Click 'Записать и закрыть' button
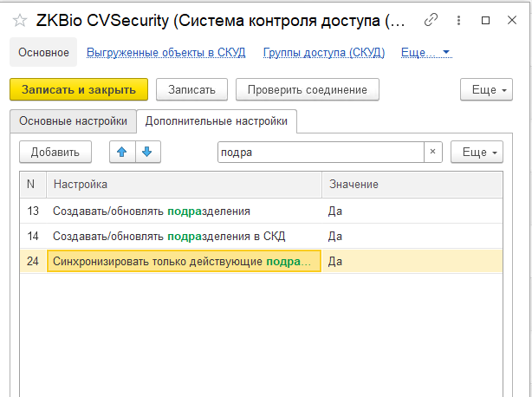532x397 pixels. [x=79, y=89]
